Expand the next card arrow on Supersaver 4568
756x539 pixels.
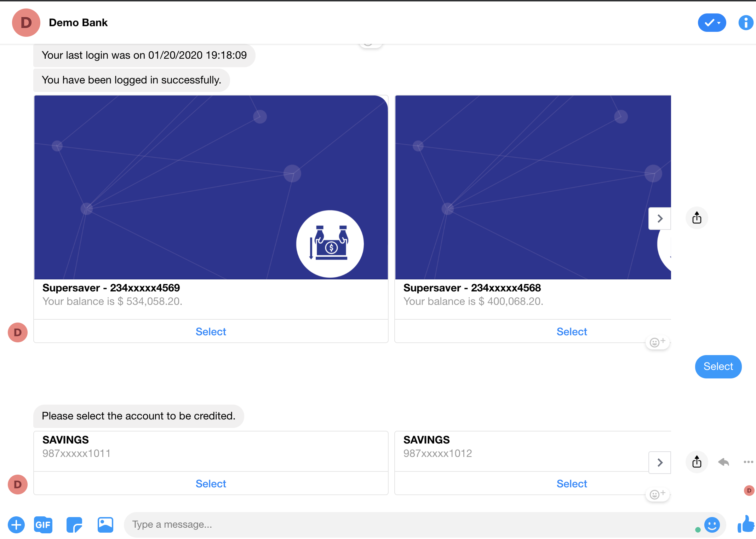(660, 219)
